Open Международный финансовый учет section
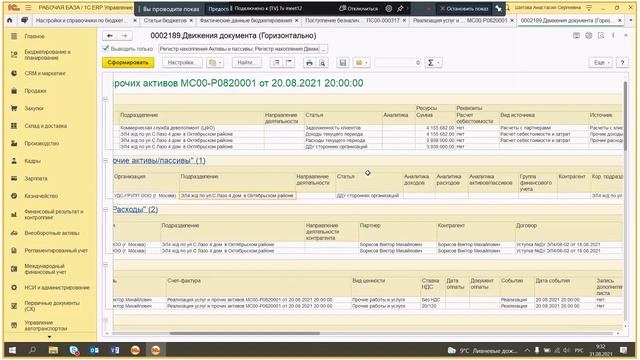The height and width of the screenshot is (360, 640). 45,269
